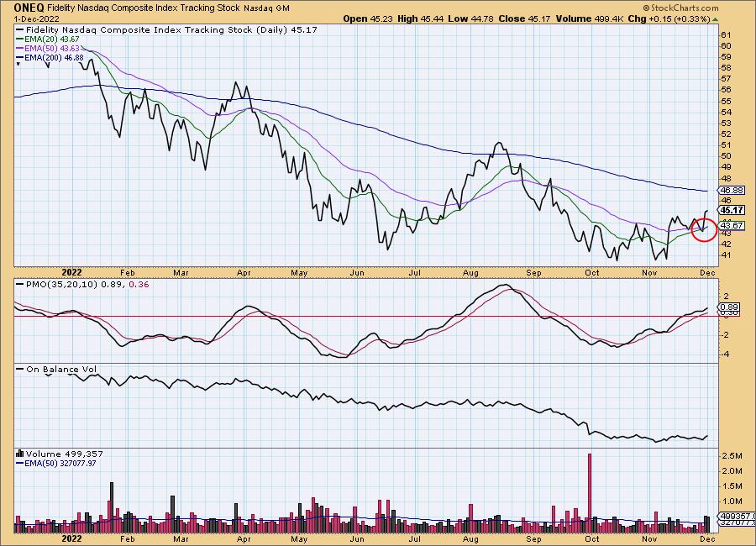Click the 43.67 EMA tag on the right axis

(732, 226)
